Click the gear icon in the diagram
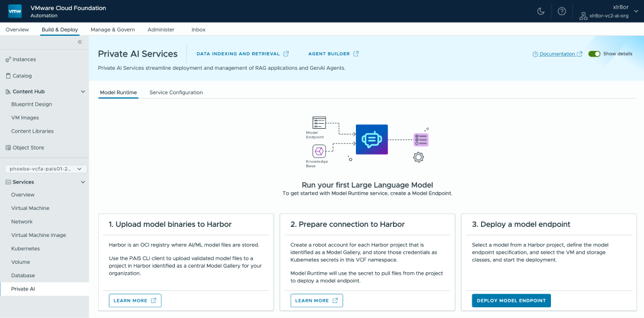This screenshot has height=318, width=644. [x=418, y=157]
